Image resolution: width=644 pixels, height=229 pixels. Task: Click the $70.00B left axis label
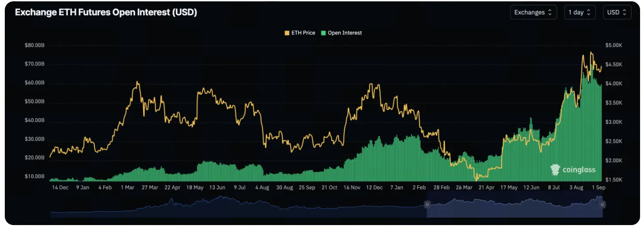(x=34, y=64)
